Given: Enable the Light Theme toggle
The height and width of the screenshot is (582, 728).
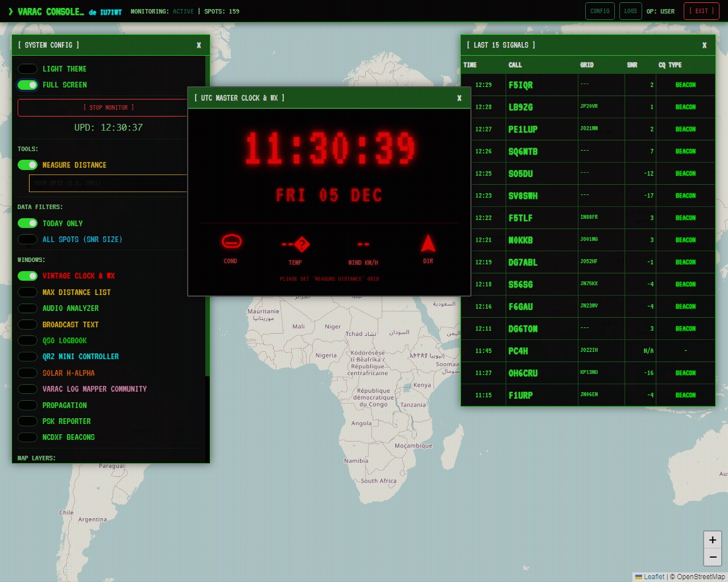Looking at the screenshot, I should (x=27, y=69).
